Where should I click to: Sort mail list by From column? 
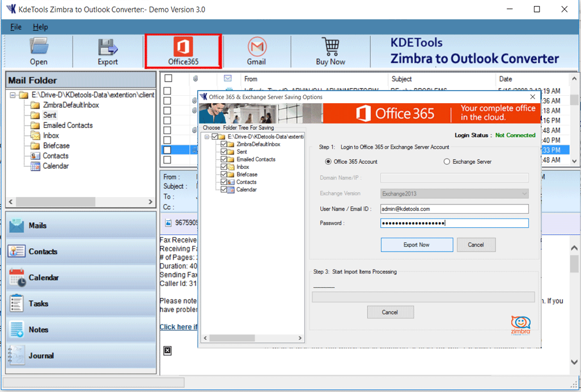[x=251, y=79]
